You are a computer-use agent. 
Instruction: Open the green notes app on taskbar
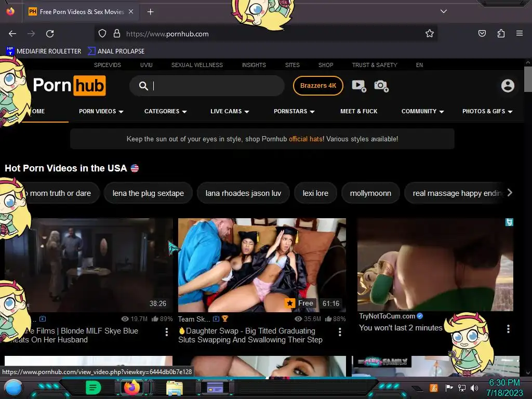[94, 388]
